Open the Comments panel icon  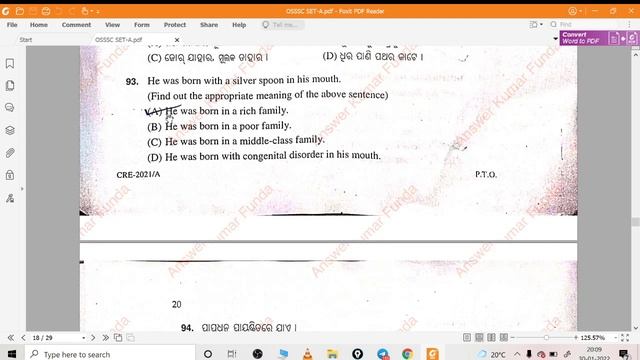10,107
